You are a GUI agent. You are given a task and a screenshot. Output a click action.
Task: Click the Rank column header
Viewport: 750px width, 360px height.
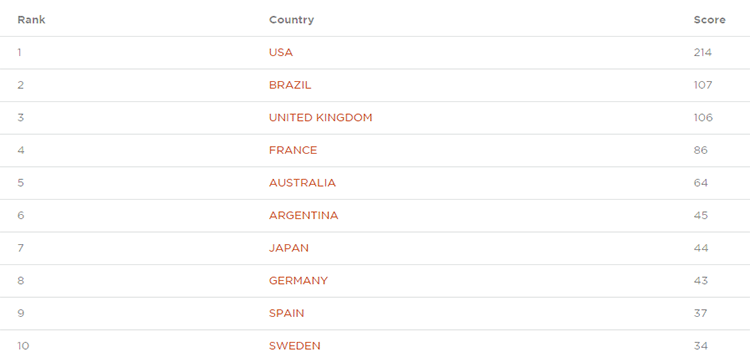click(32, 20)
